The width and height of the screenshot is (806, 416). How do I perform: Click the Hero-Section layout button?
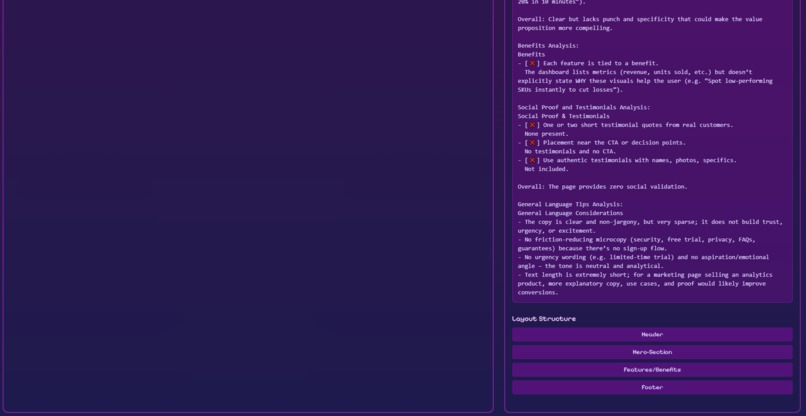[652, 352]
